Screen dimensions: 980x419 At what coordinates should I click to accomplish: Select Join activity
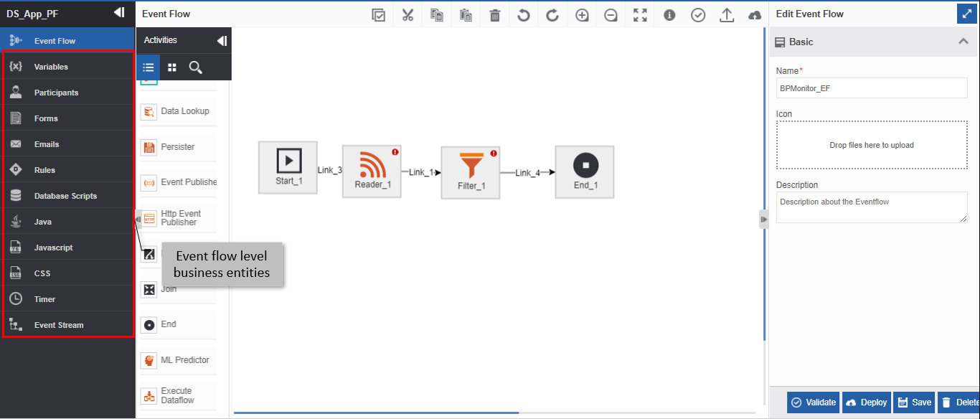[x=176, y=289]
